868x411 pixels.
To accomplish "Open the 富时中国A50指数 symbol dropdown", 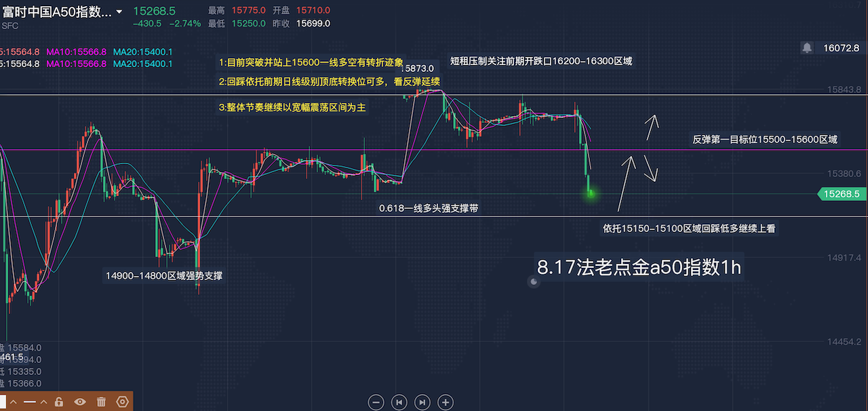I will click(119, 12).
